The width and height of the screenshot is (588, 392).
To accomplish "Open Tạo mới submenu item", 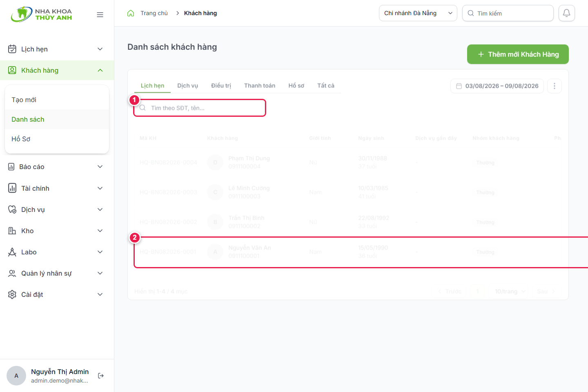I will pyautogui.click(x=57, y=100).
